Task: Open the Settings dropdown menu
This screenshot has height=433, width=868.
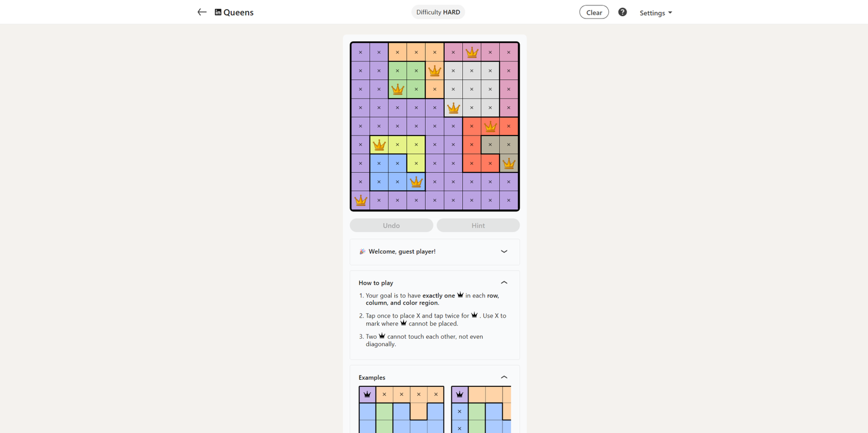Action: tap(655, 12)
